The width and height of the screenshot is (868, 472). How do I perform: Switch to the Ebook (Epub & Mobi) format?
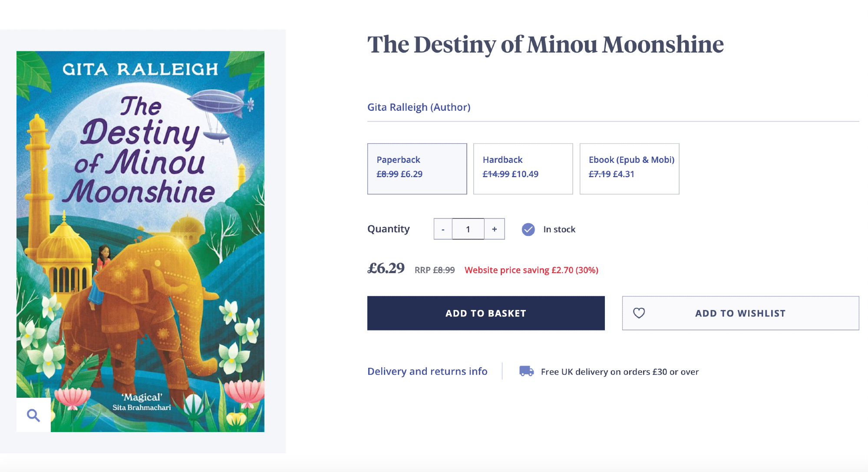coord(629,168)
